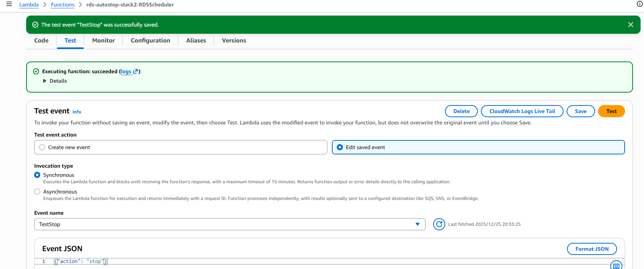This screenshot has width=644, height=269.
Task: Go to the Aliases tab
Action: pyautogui.click(x=196, y=41)
